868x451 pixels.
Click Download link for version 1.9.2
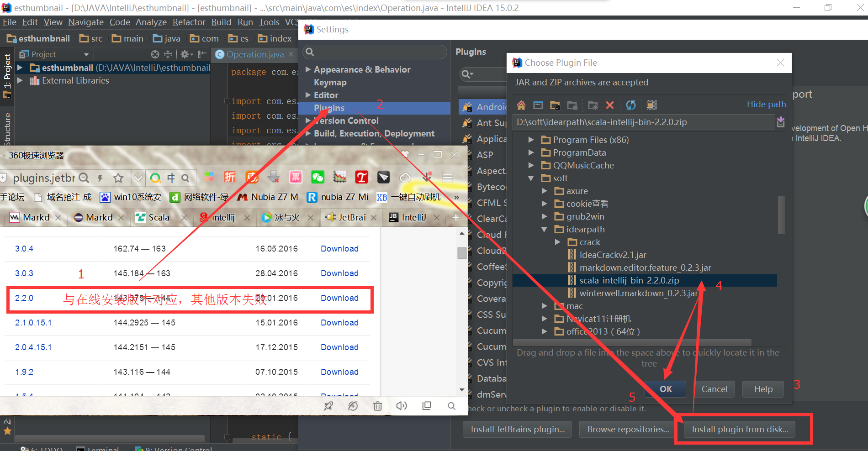coord(339,372)
